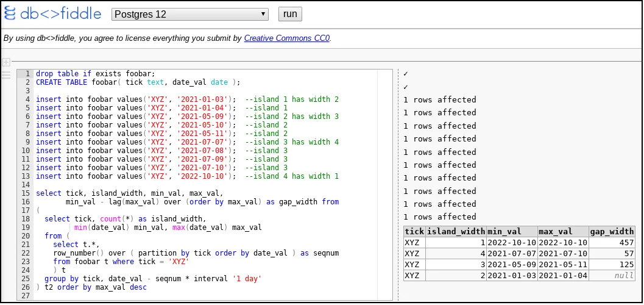Click max_val cell 2021-05-11

point(563,264)
